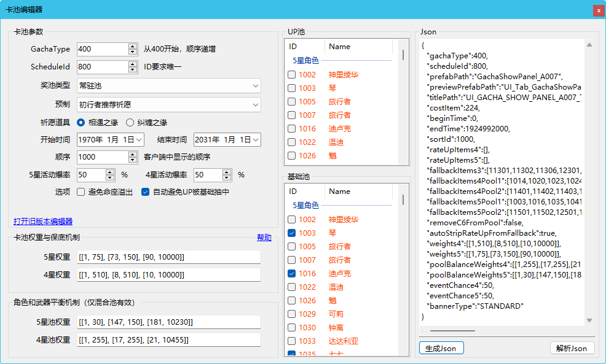The image size is (606, 364).
Task: Click the GachaType spinner up arrow
Action: [133, 46]
